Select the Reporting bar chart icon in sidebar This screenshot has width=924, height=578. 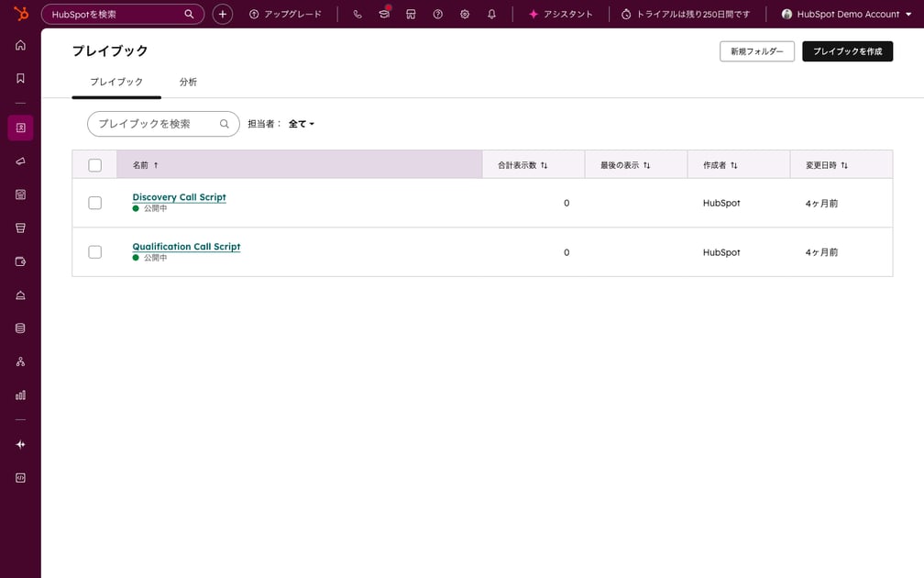tap(20, 395)
